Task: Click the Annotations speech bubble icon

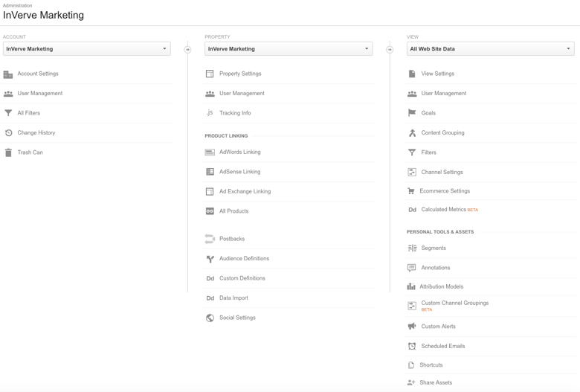Action: click(x=411, y=268)
